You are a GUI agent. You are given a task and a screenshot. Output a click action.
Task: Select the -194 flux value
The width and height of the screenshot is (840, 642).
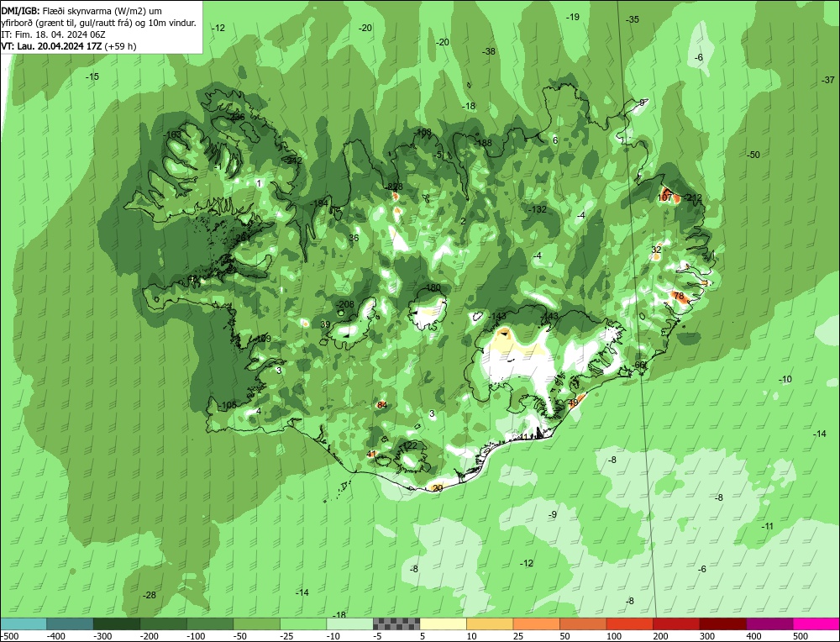point(319,203)
